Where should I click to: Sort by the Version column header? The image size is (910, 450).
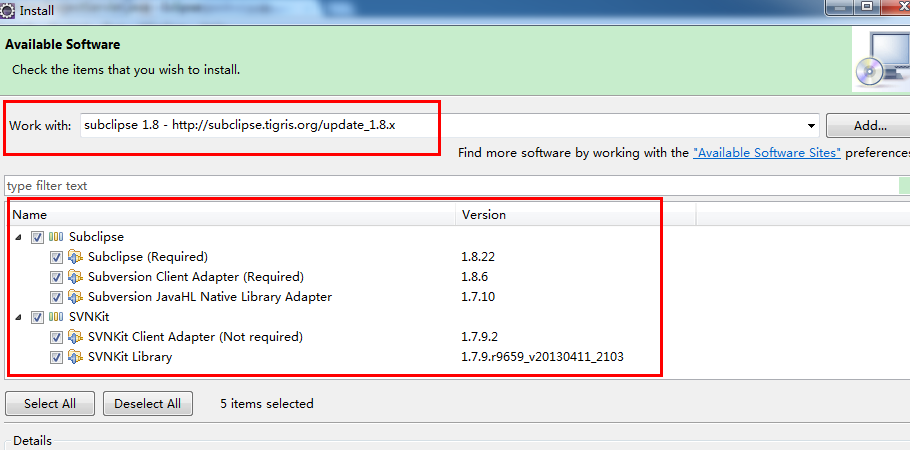(x=576, y=214)
